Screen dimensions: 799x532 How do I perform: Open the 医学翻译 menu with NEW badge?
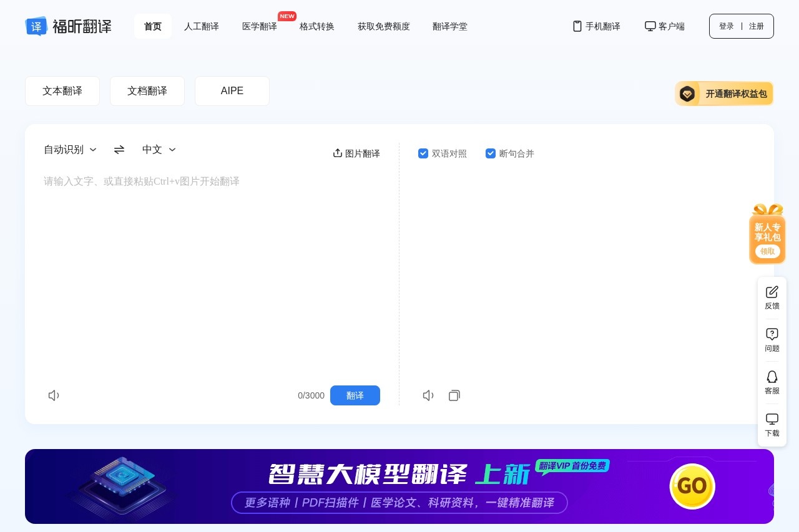[x=260, y=26]
